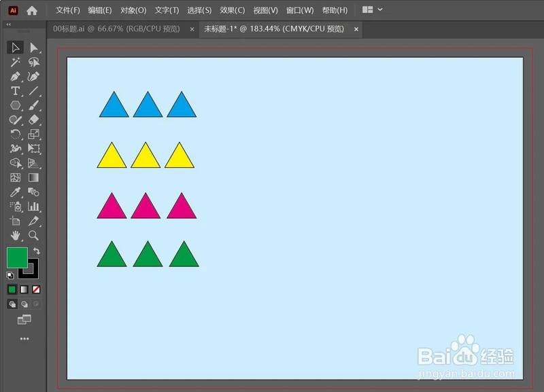Enable Draw Behind mode

24,304
